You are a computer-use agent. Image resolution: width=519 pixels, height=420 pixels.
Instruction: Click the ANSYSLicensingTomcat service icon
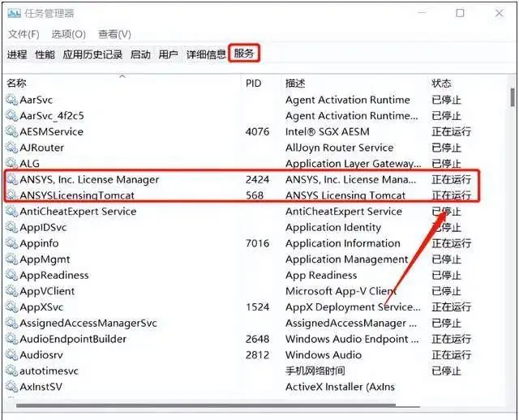[x=11, y=195]
